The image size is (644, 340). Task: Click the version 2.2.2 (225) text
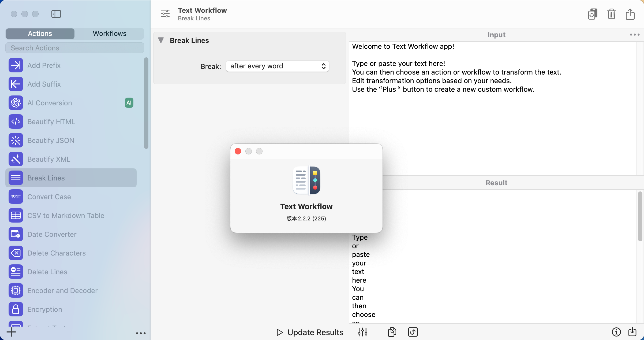pos(306,218)
